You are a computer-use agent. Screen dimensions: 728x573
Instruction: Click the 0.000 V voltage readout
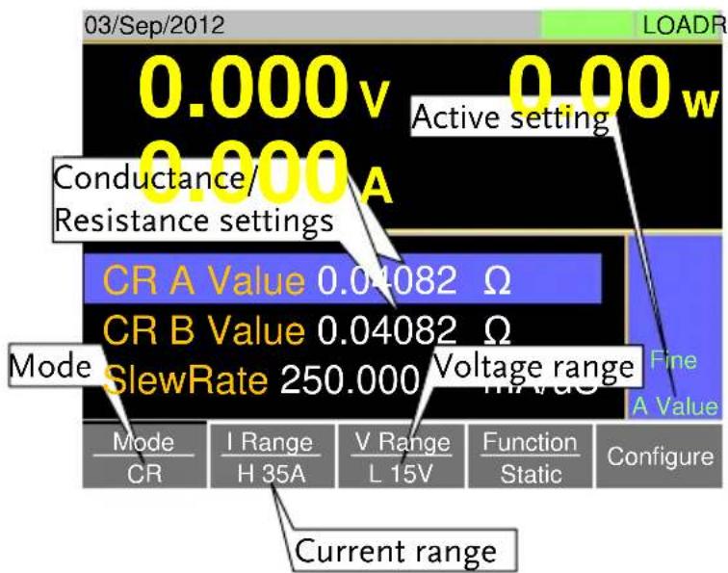[x=264, y=89]
